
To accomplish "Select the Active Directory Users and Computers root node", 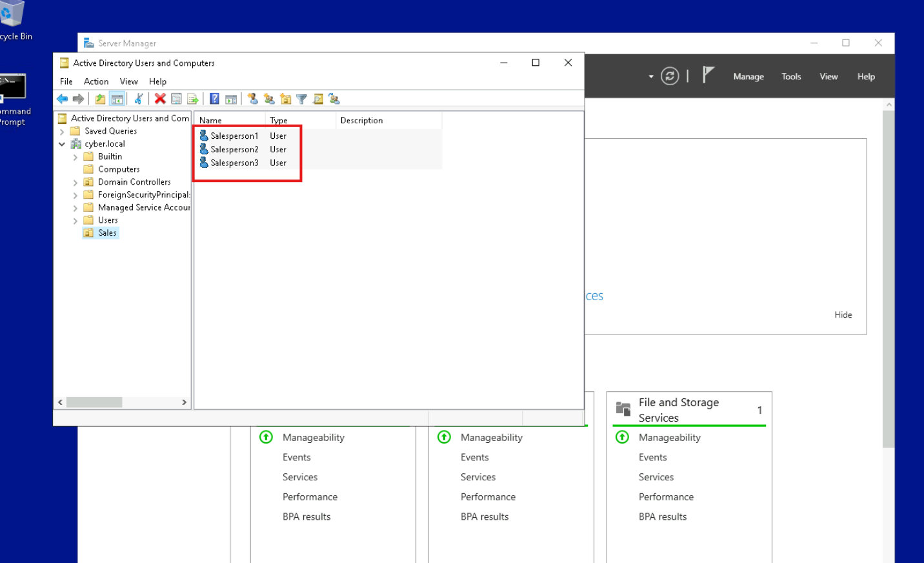I will point(130,118).
